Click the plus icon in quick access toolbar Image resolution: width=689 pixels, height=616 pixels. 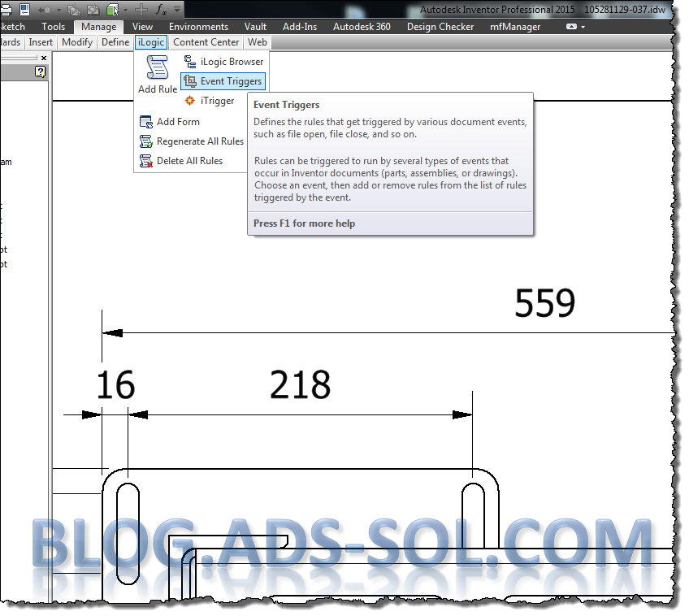tap(141, 10)
